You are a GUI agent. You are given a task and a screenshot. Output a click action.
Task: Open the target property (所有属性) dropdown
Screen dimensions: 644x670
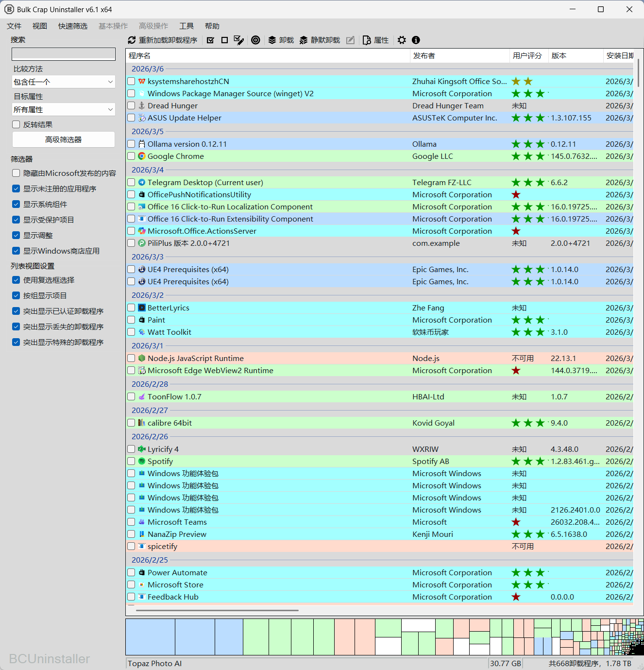pyautogui.click(x=64, y=110)
